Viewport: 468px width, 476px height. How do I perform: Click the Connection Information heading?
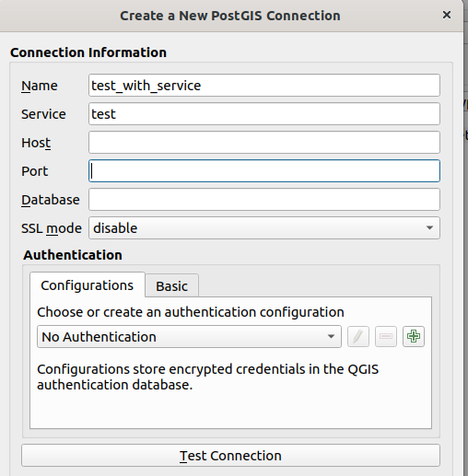pyautogui.click(x=88, y=52)
